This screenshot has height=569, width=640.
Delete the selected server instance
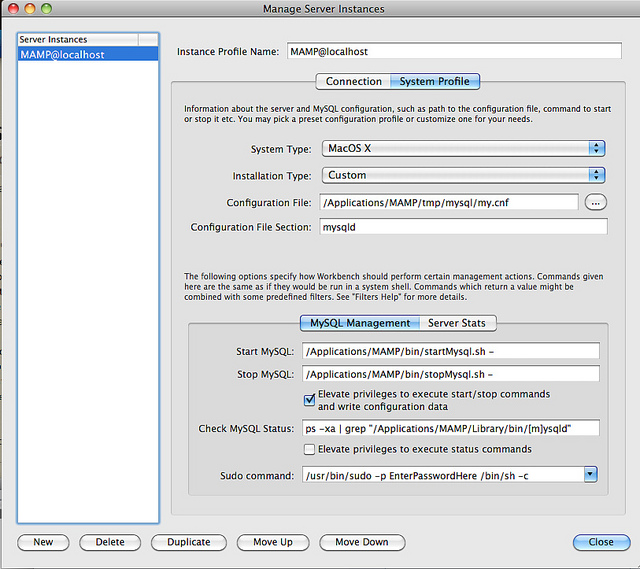[x=110, y=542]
